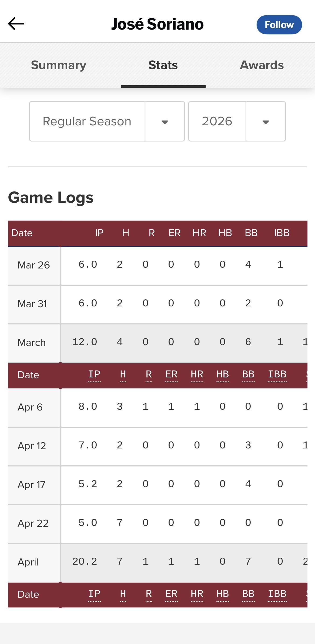Expand the 2026 year dropdown arrow

[x=265, y=122]
